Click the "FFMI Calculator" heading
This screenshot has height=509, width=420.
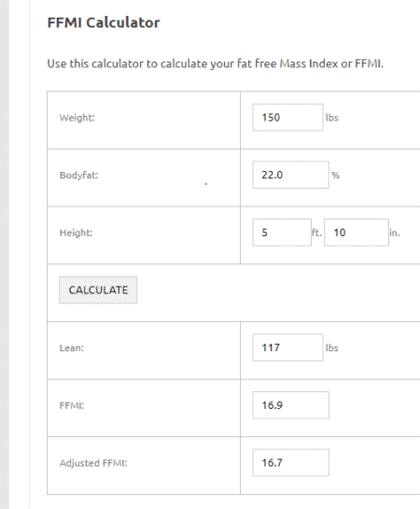[104, 22]
